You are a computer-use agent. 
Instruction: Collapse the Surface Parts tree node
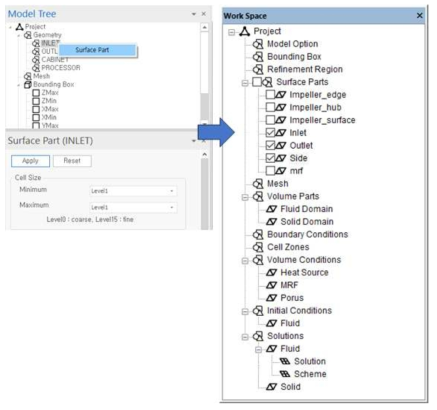pos(245,82)
